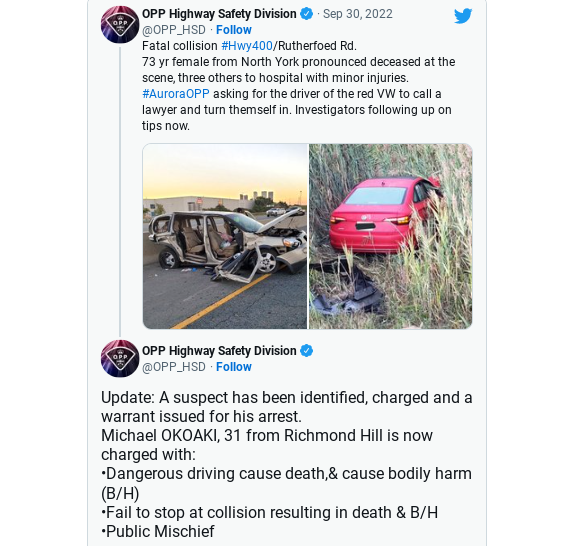Screen dimensions: 588x546
Task: Click the thread connector line between tweets
Action: point(120,191)
